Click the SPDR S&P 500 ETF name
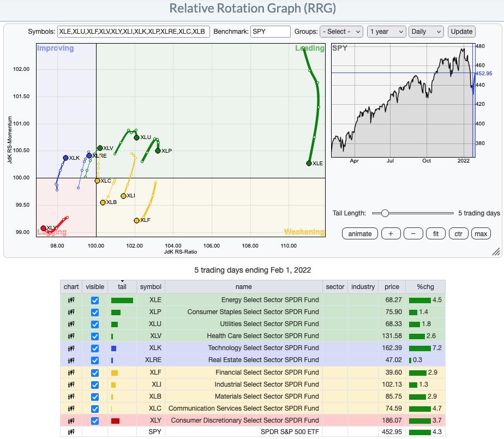 point(290,431)
